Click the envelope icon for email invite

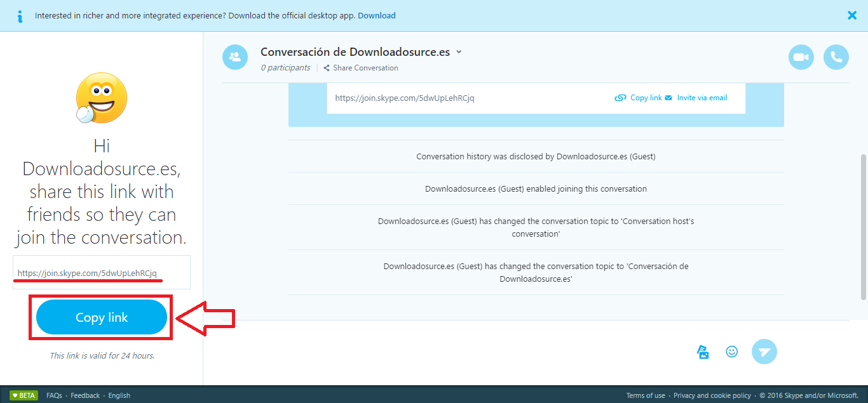pyautogui.click(x=668, y=98)
